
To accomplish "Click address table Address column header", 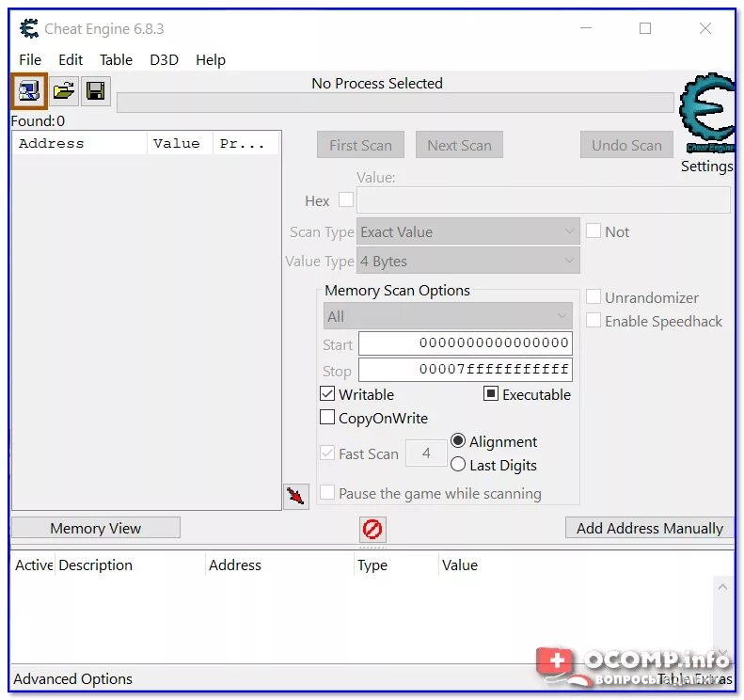I will (279, 565).
